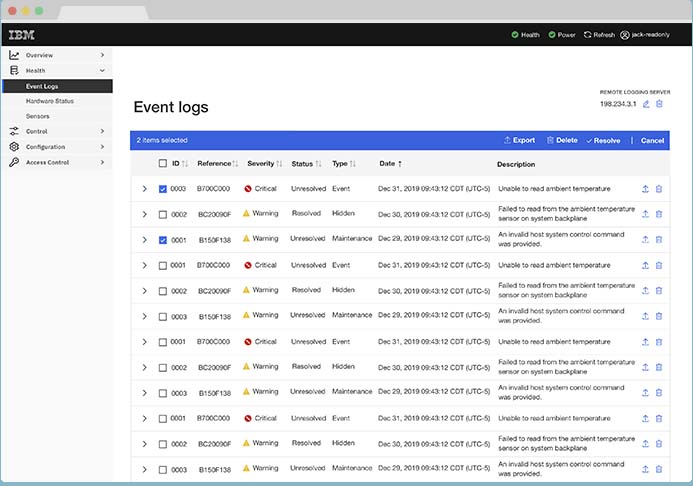Click the edit icon beside remote logging server IP
693x486 pixels.
coord(646,104)
